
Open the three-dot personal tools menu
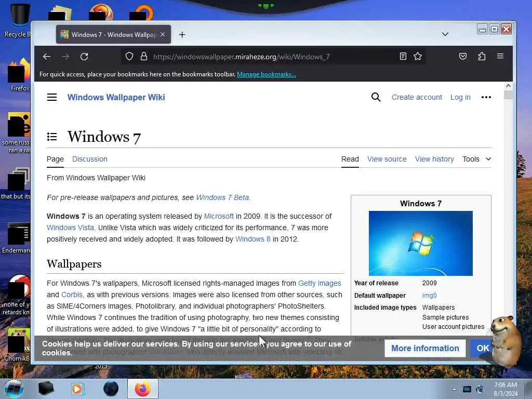click(x=486, y=97)
